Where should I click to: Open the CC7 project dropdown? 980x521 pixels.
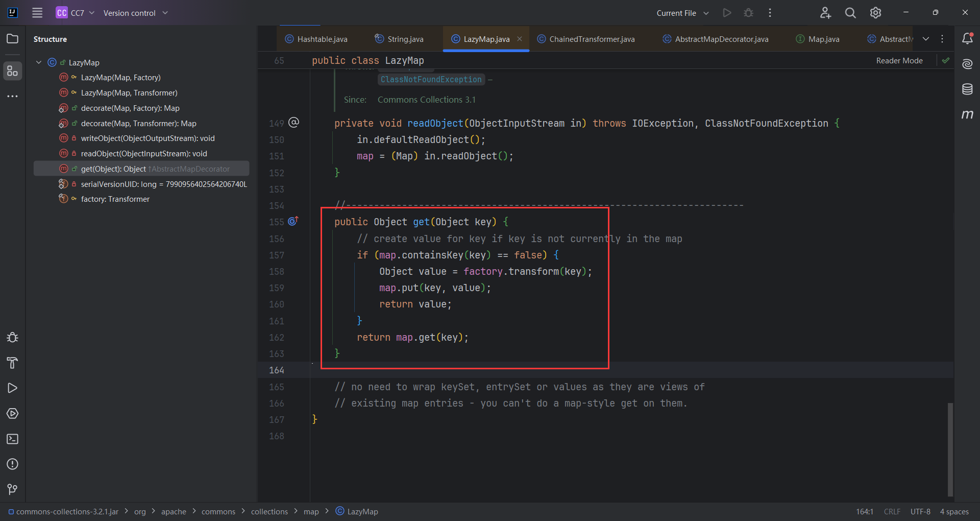pyautogui.click(x=75, y=13)
